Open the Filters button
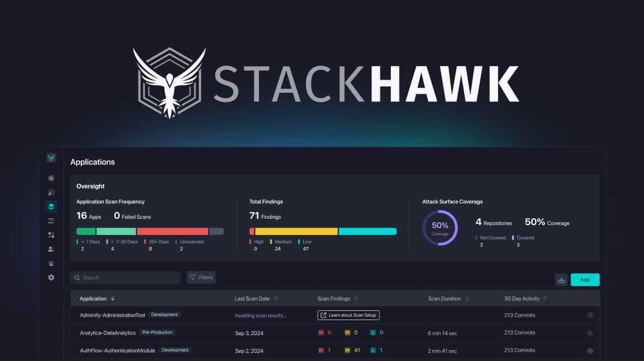 point(201,278)
